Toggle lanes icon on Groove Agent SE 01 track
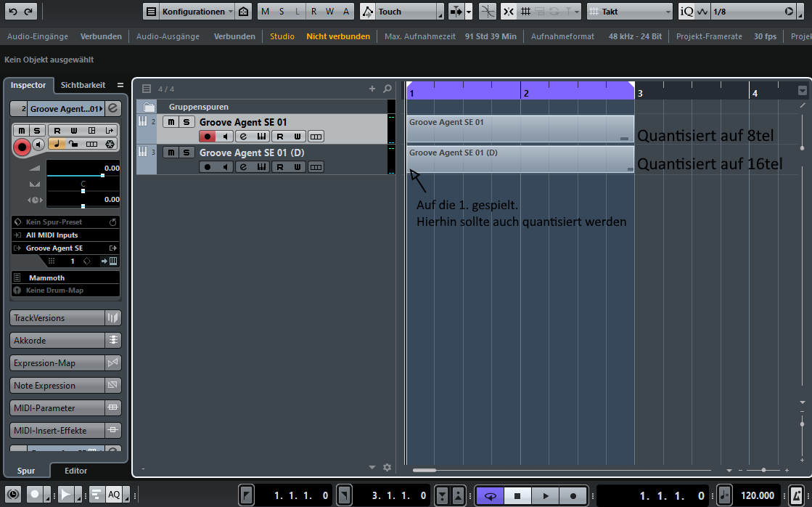 coord(316,137)
